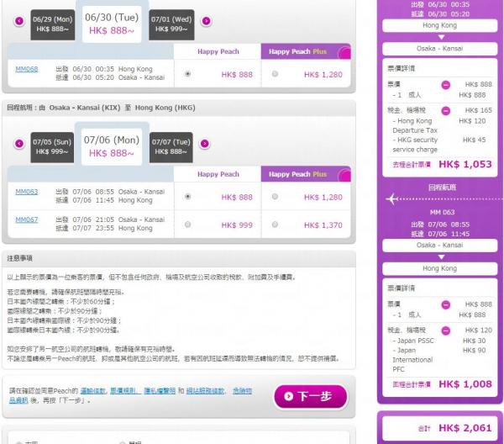Collapse return taxes HK$ 120 minus icon
The height and width of the screenshot is (444, 504).
point(446,330)
